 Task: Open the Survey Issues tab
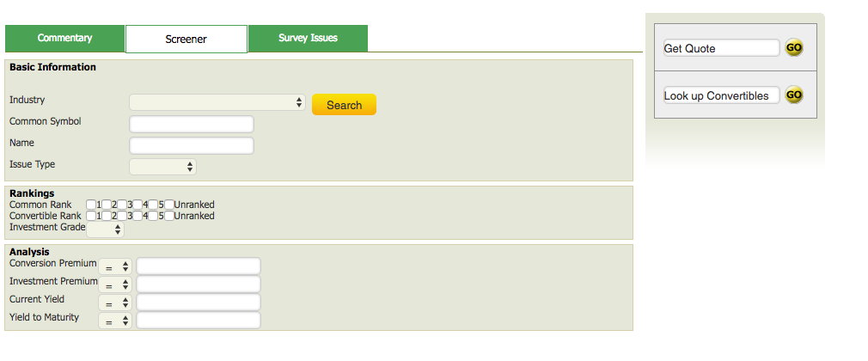click(x=308, y=38)
